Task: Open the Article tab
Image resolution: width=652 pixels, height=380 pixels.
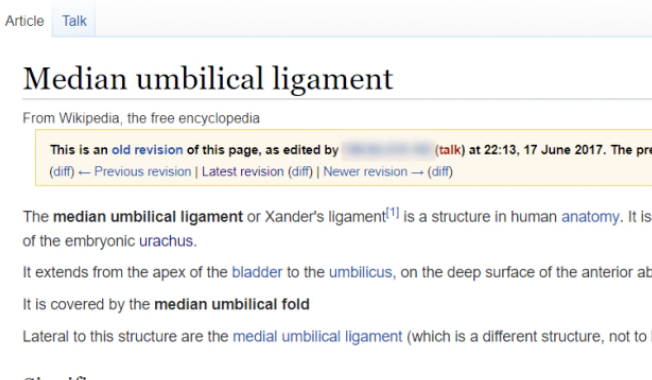Action: (x=25, y=21)
